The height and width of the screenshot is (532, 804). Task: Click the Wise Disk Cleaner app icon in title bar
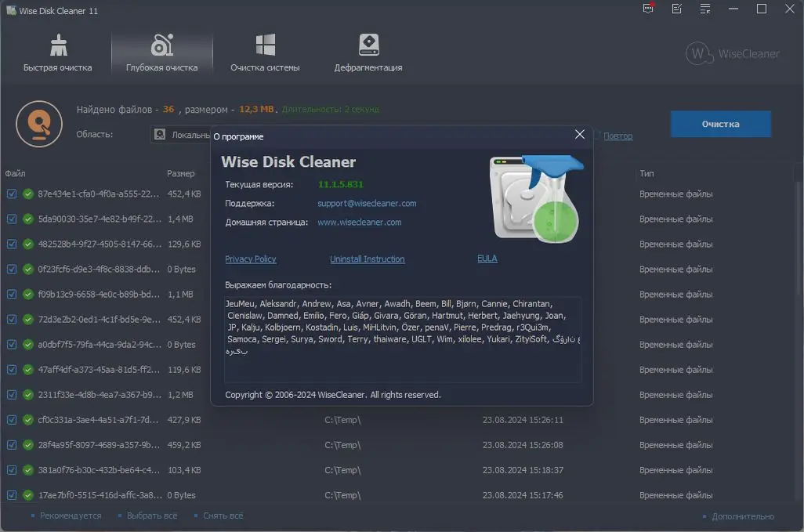click(x=11, y=10)
